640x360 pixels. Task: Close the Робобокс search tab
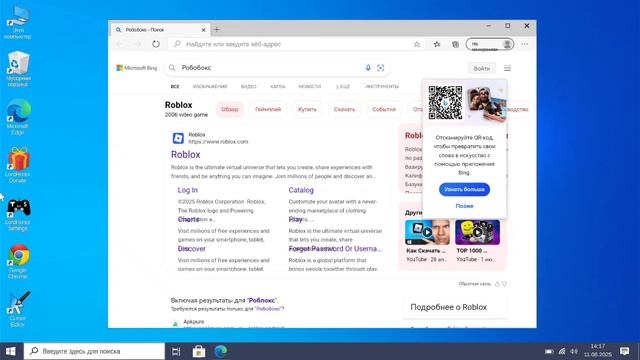coord(203,30)
